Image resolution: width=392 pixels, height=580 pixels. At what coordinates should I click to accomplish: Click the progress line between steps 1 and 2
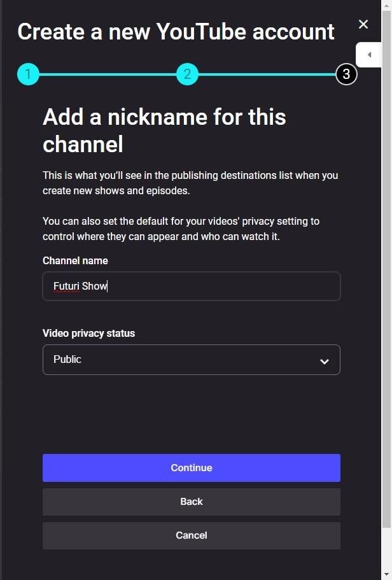click(108, 74)
